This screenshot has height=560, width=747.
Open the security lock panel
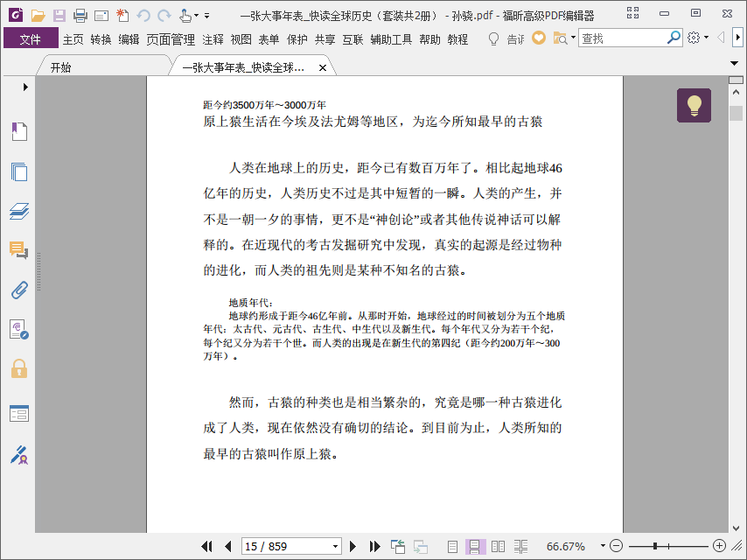click(19, 369)
